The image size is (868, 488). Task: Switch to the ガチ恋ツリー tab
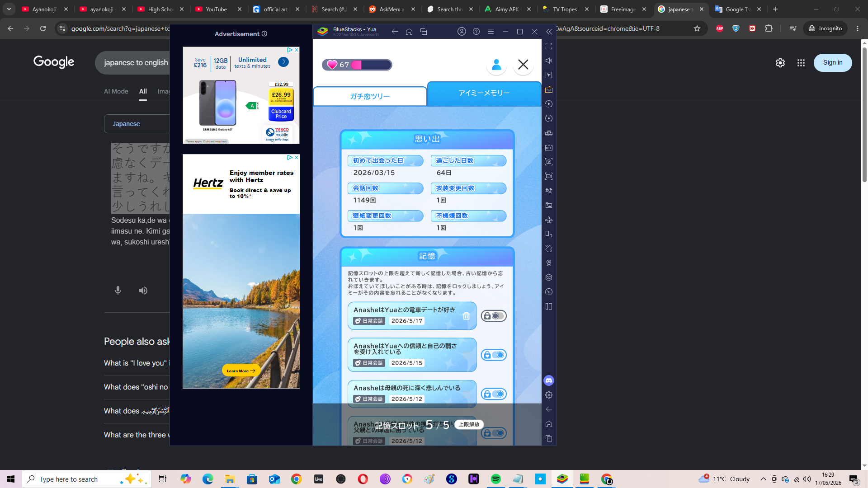tap(370, 96)
